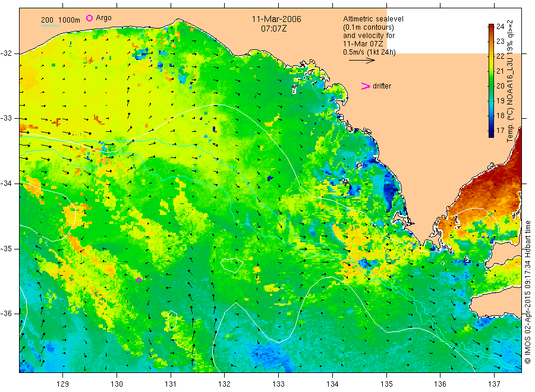Click the 'Argo' legend label
Image resolution: width=535 pixels, height=392 pixels.
coord(103,18)
